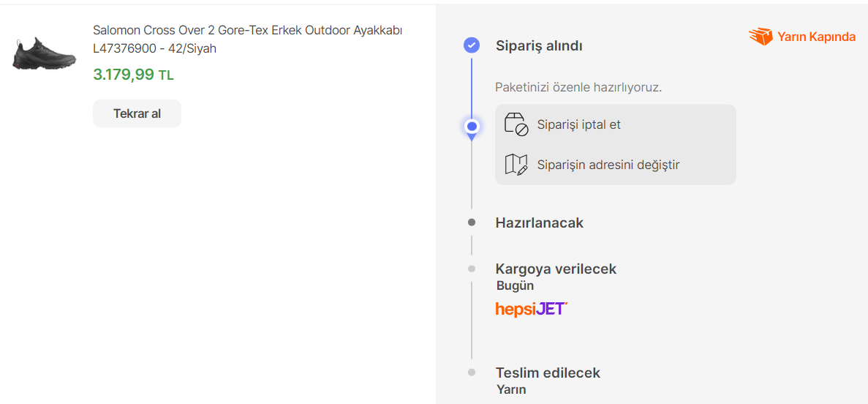Select Siparişi iptal et option
This screenshot has width=868, height=404.
click(x=578, y=124)
